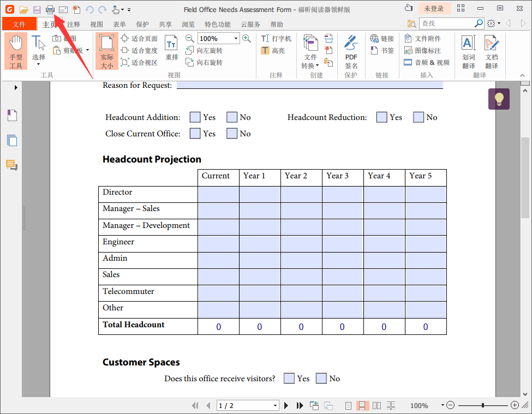Click the 适合宽度 fit width button
Image resolution: width=532 pixels, height=414 pixels.
tap(139, 51)
